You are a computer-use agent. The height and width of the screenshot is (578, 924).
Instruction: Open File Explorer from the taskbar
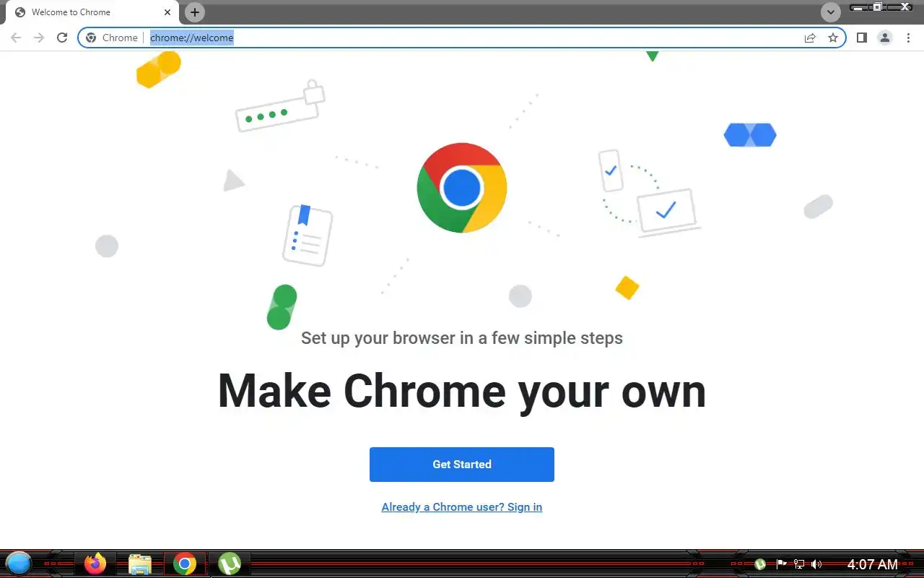coord(140,564)
